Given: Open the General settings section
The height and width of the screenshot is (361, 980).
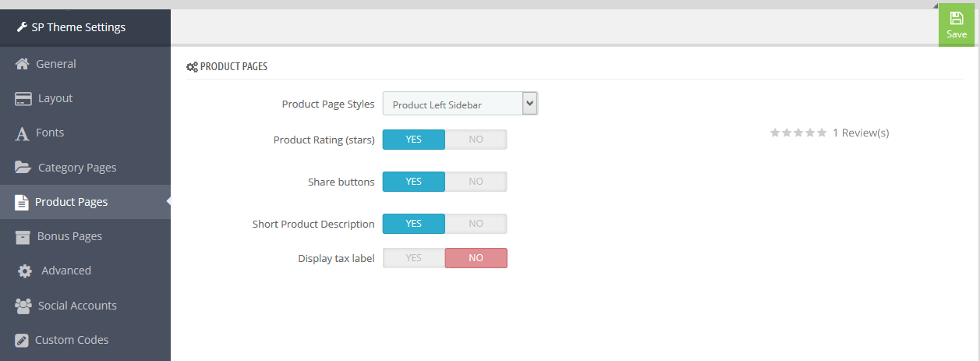Looking at the screenshot, I should pyautogui.click(x=85, y=64).
